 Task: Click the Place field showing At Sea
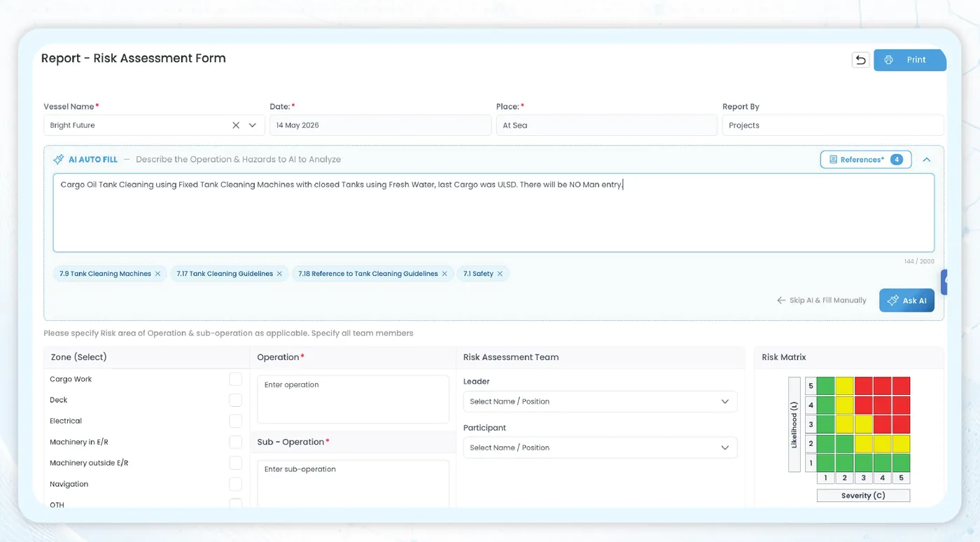pos(606,125)
